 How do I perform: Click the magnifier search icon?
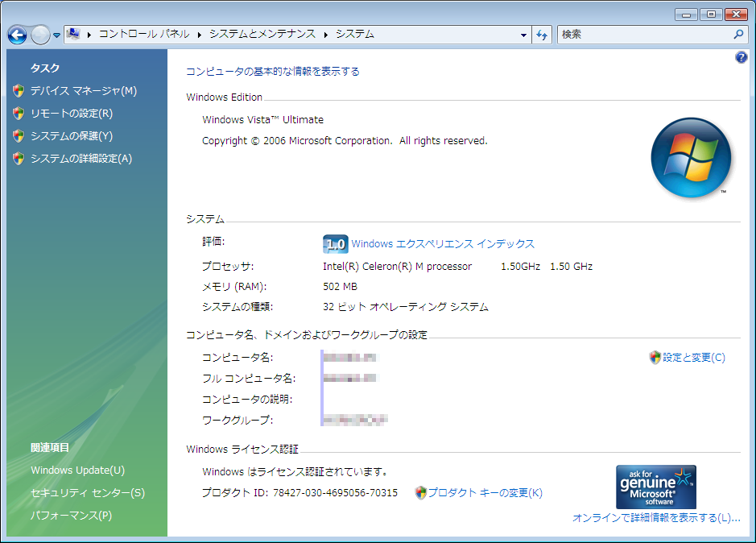738,35
